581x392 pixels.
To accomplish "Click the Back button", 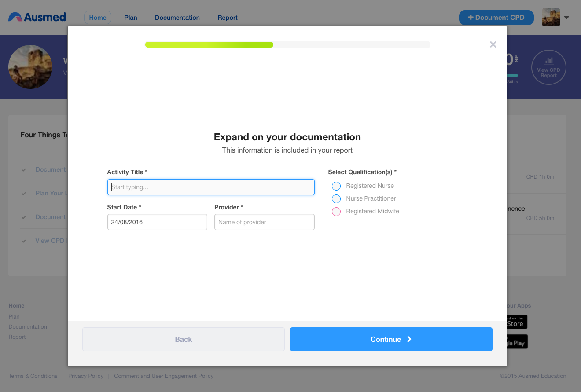I will [184, 339].
